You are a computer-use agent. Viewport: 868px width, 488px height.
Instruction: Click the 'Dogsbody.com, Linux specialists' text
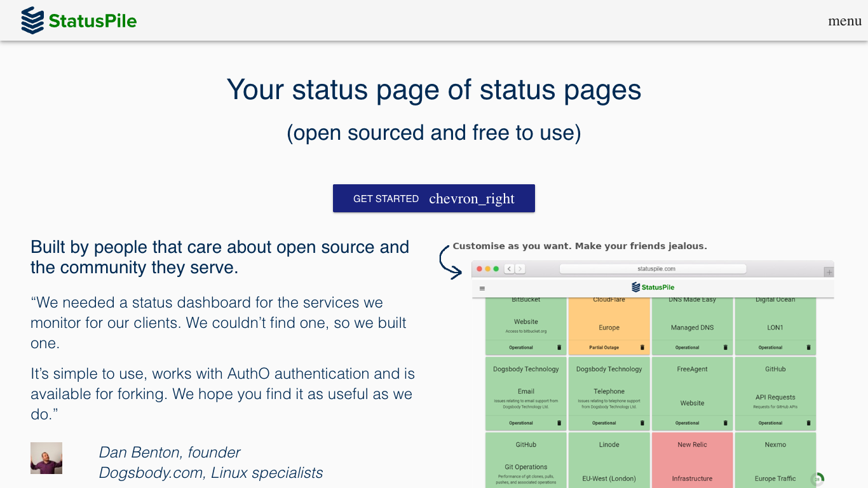click(211, 473)
